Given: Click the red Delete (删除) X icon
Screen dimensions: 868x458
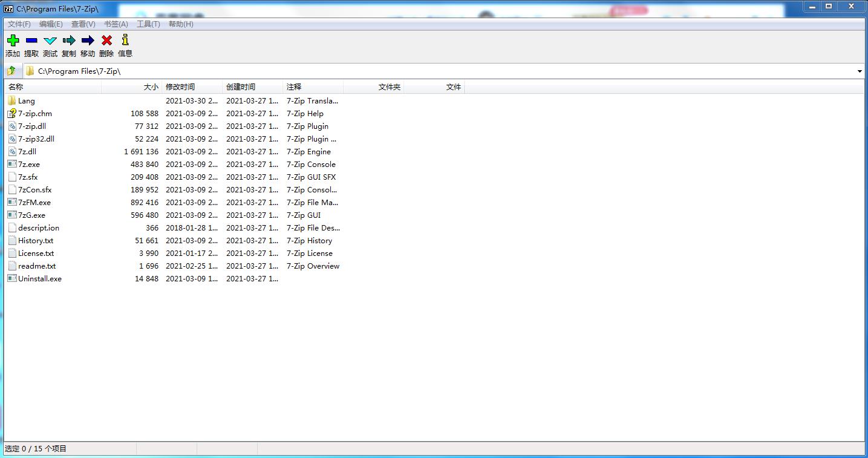Looking at the screenshot, I should click(x=106, y=41).
